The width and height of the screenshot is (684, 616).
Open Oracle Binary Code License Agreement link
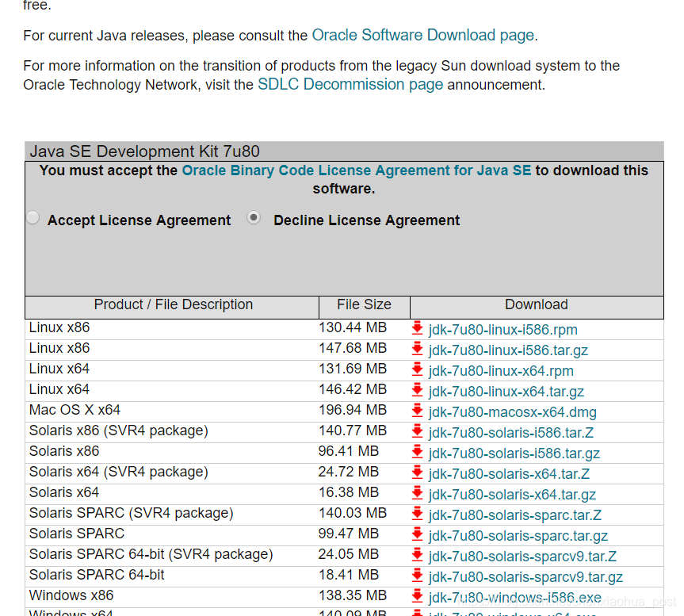click(x=357, y=170)
